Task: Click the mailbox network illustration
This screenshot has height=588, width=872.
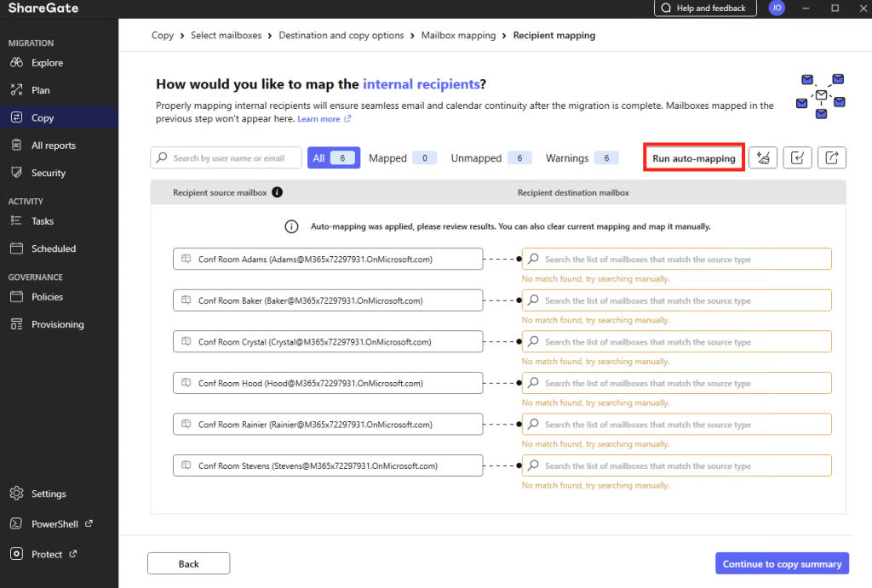Action: tap(821, 96)
